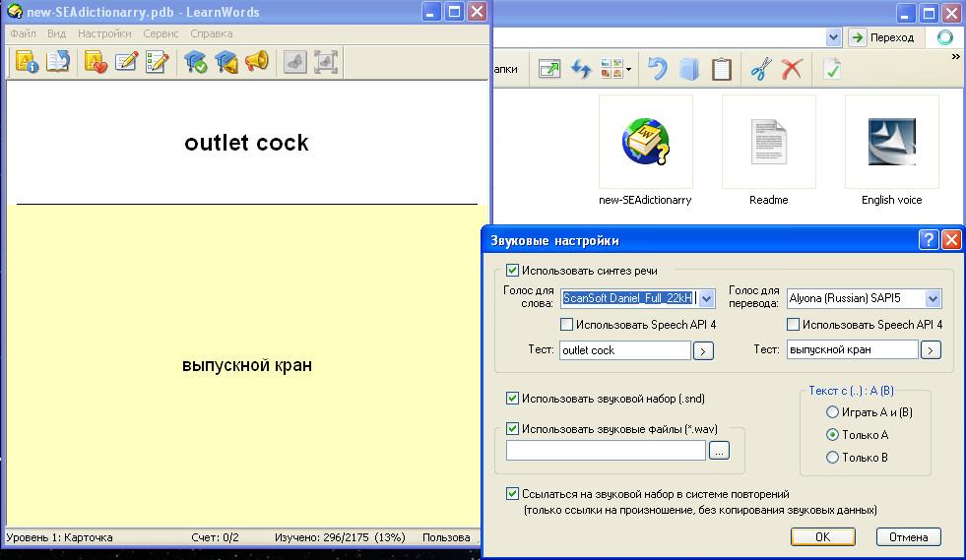Click the 'Отмена' cancel button
Viewport: 966px width, 560px height.
pyautogui.click(x=908, y=537)
